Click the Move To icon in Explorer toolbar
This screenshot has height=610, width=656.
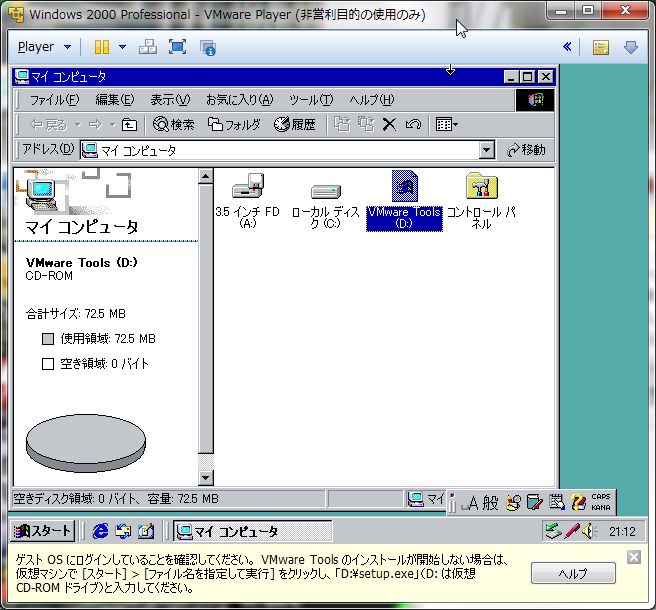point(342,125)
